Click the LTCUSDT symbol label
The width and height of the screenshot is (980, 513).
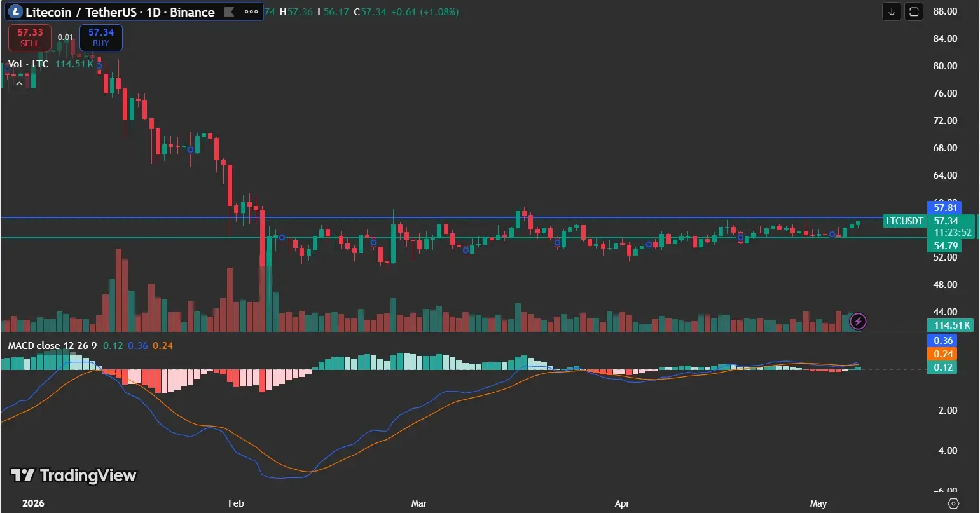coord(905,221)
